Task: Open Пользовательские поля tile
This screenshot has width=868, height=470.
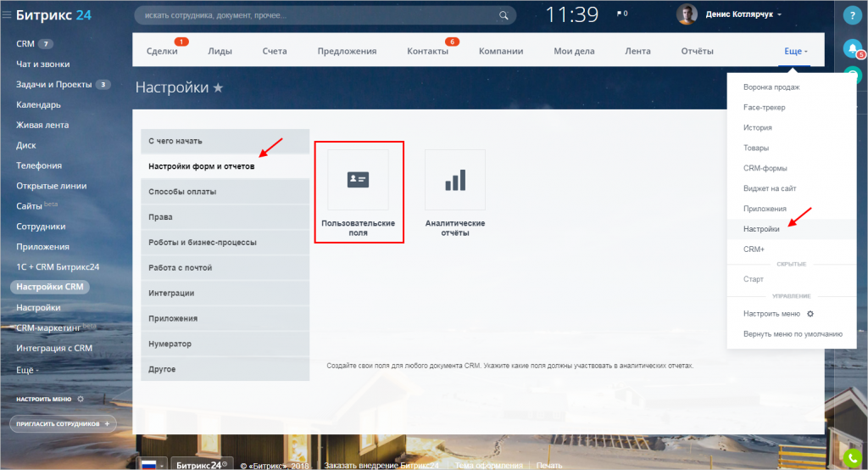Action: pyautogui.click(x=359, y=193)
